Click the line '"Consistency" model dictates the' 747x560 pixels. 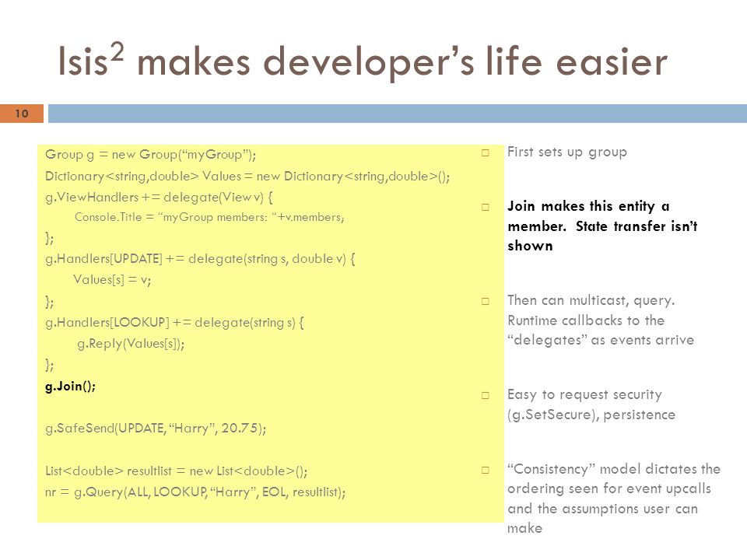pos(614,469)
